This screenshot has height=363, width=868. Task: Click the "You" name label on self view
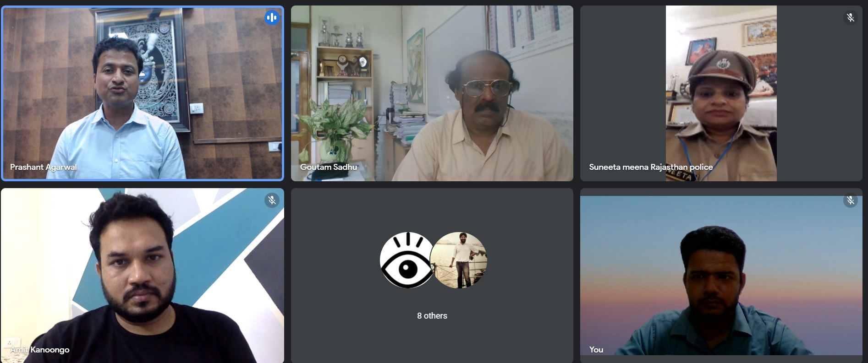click(x=596, y=350)
